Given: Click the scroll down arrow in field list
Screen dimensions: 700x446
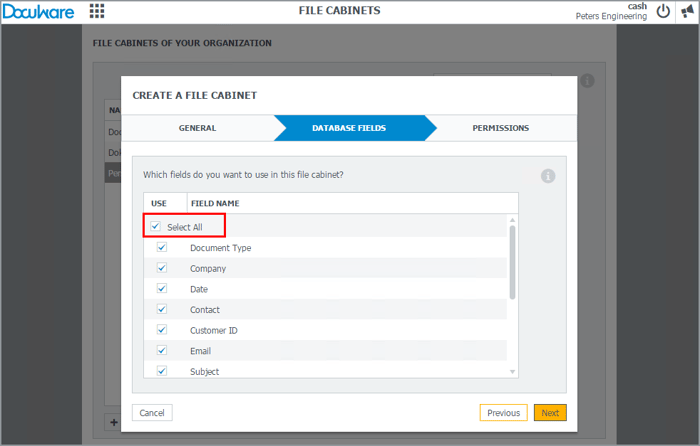Looking at the screenshot, I should click(513, 372).
